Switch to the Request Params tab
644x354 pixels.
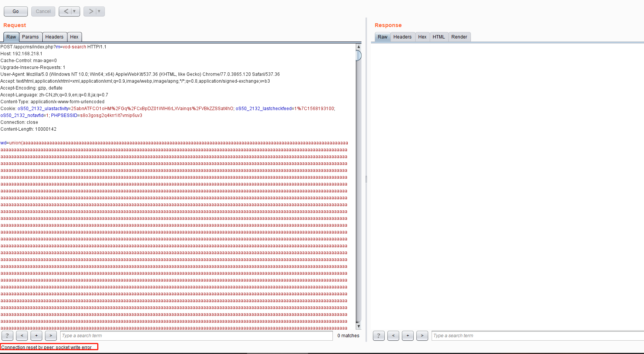[31, 37]
